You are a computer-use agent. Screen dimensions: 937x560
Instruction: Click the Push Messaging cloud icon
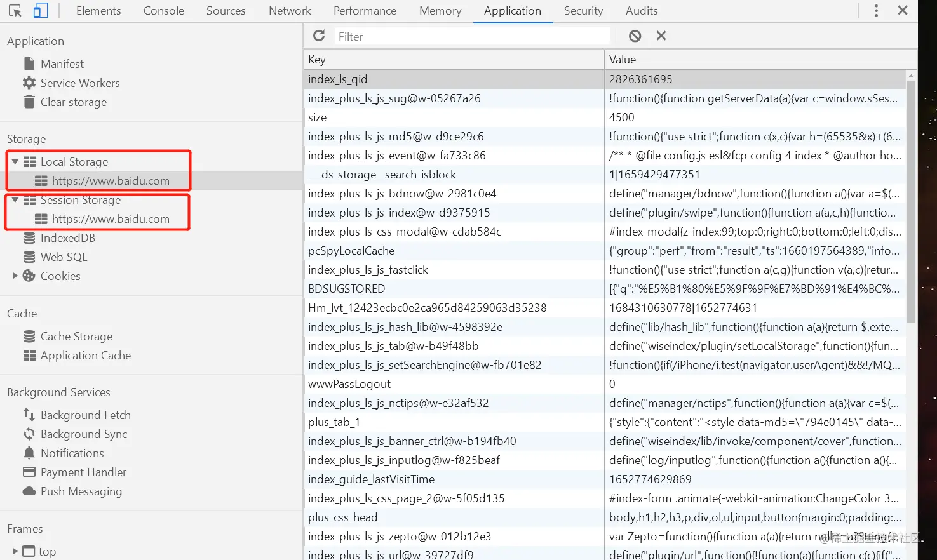(x=29, y=491)
